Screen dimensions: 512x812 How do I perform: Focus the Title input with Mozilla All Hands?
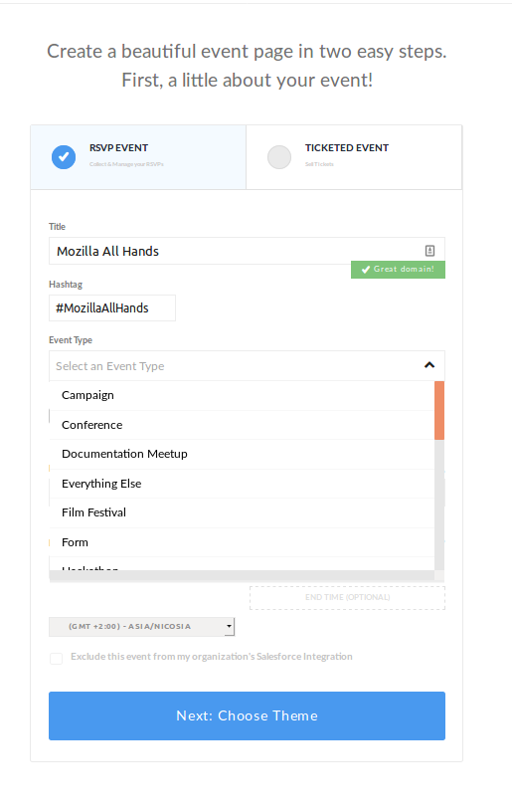(247, 251)
